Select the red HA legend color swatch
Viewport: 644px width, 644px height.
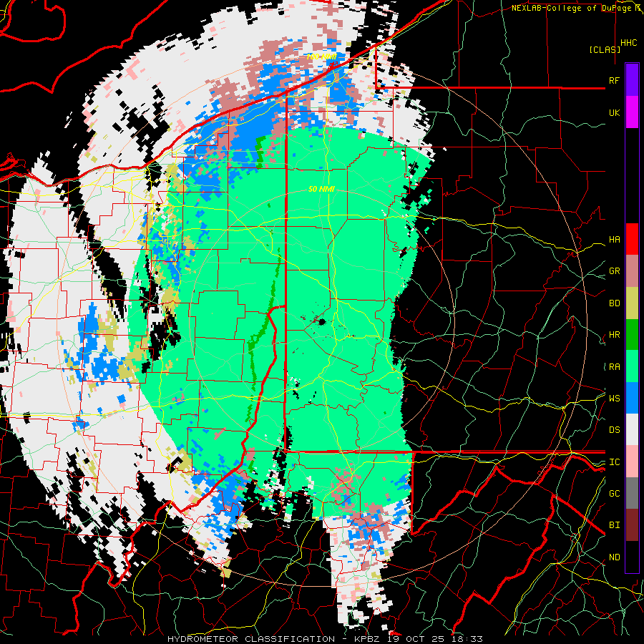coord(632,239)
